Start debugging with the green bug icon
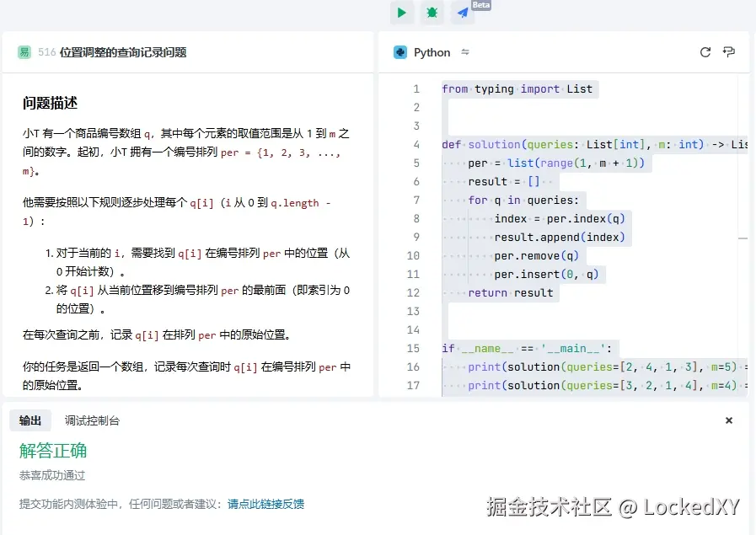 coord(432,13)
